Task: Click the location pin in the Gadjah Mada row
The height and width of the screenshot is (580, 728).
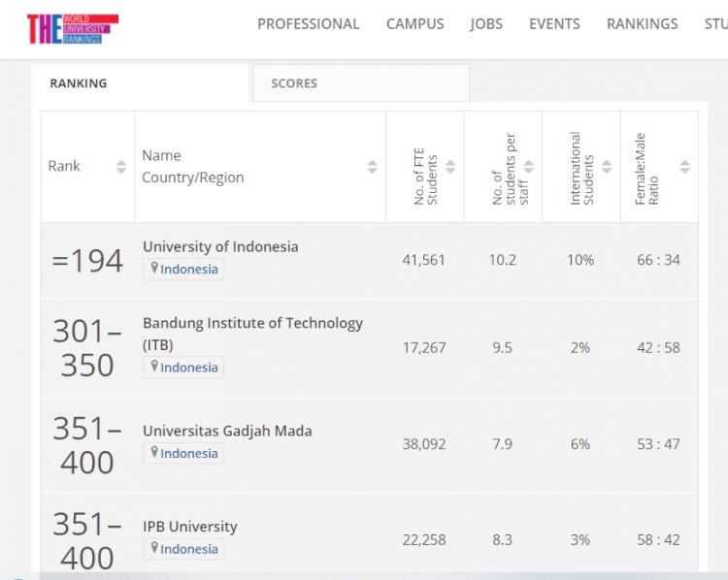Action: pyautogui.click(x=154, y=452)
